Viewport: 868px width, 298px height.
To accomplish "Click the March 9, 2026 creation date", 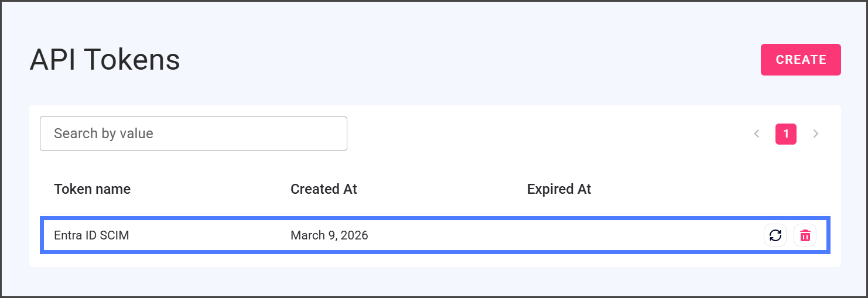I will (329, 235).
